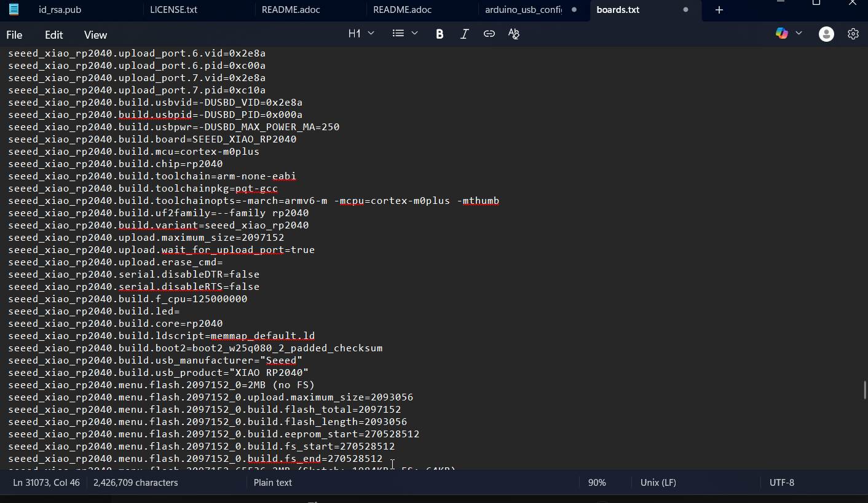Click the Notepad app icon in title bar
The height and width of the screenshot is (503, 868).
pyautogui.click(x=14, y=10)
